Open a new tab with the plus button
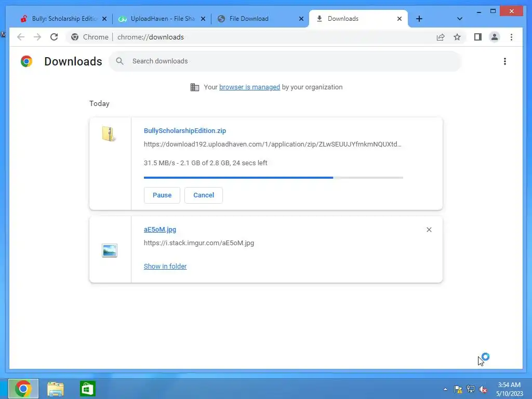The height and width of the screenshot is (399, 532). pos(419,19)
